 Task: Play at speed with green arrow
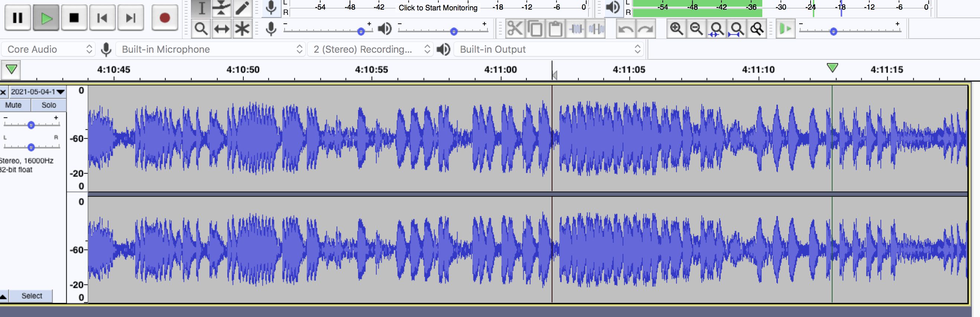[785, 29]
